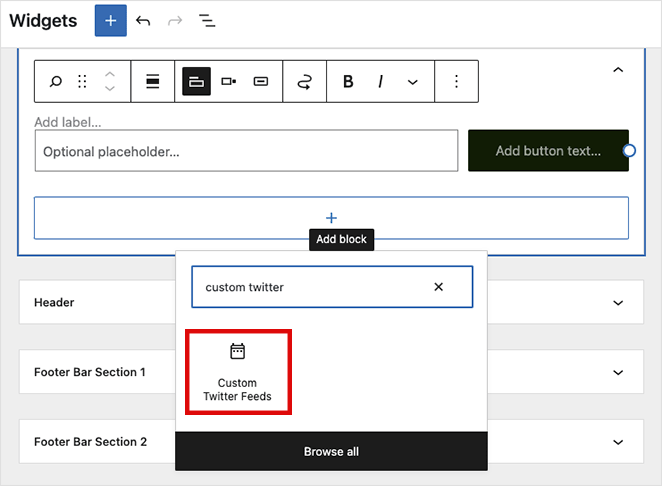Move the block up with up arrow
The image size is (662, 486).
click(x=110, y=74)
